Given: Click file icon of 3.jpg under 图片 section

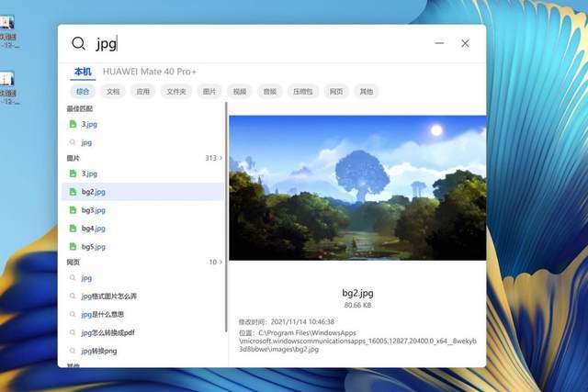Looking at the screenshot, I should point(73,174).
